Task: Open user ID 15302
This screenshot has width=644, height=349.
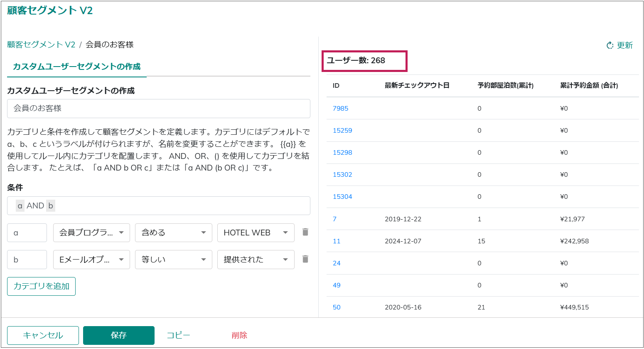Action: tap(342, 174)
